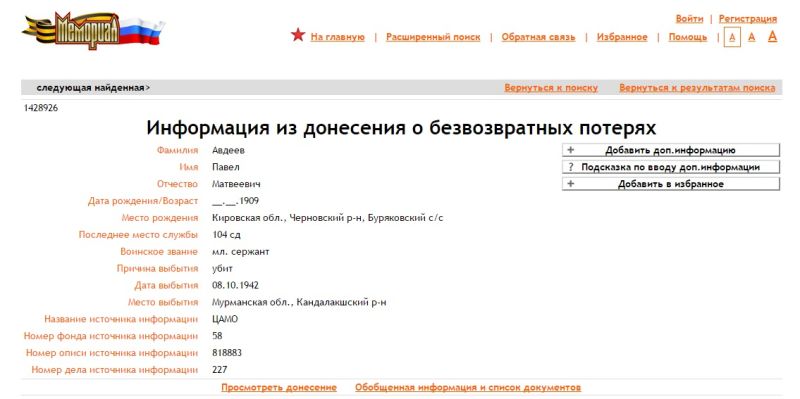Click place value Мурманская обл.

(x=299, y=303)
